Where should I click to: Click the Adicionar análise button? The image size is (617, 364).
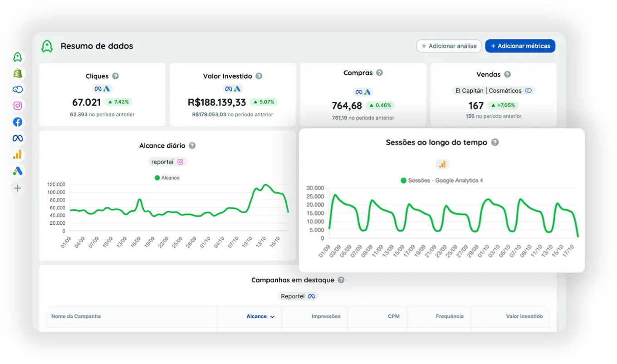click(x=449, y=46)
